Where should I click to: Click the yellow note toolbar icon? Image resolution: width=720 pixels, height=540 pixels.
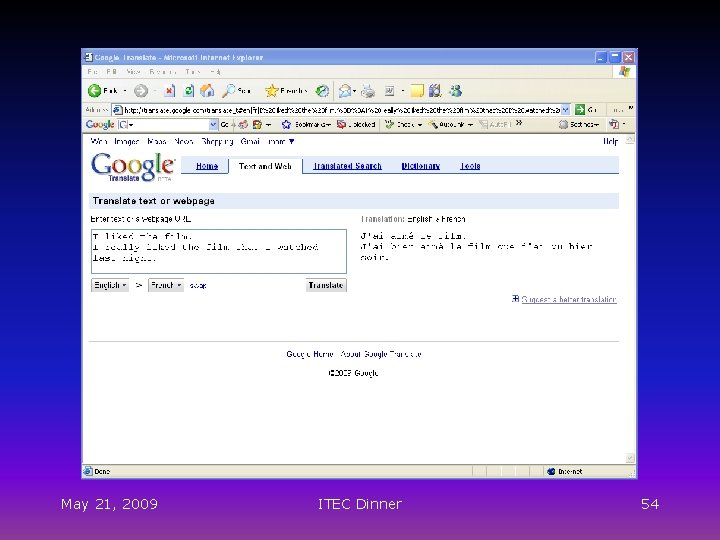417,91
